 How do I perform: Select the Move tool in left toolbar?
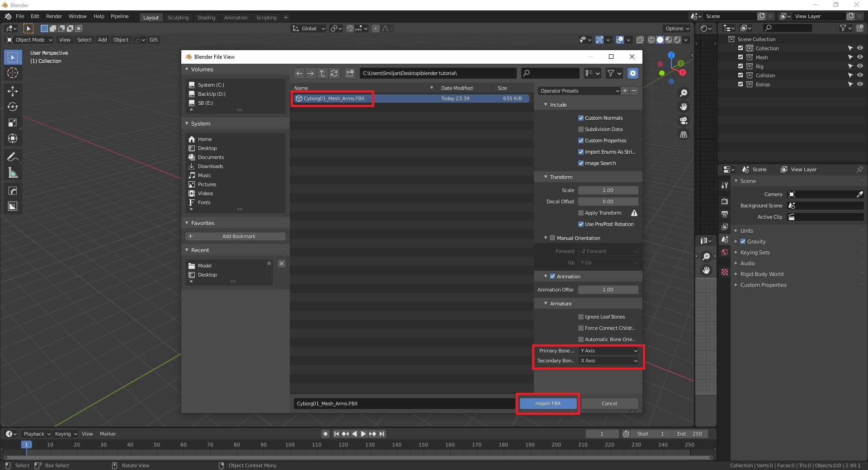pyautogui.click(x=13, y=91)
